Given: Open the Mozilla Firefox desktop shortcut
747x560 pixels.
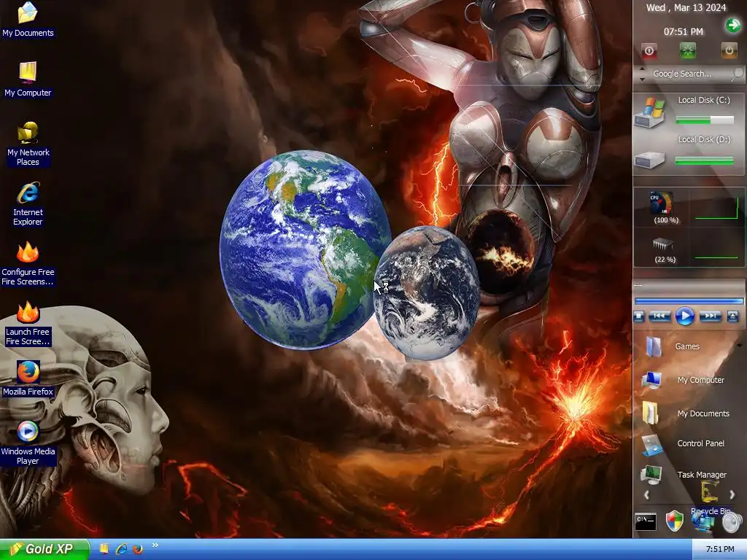Looking at the screenshot, I should 28,379.
